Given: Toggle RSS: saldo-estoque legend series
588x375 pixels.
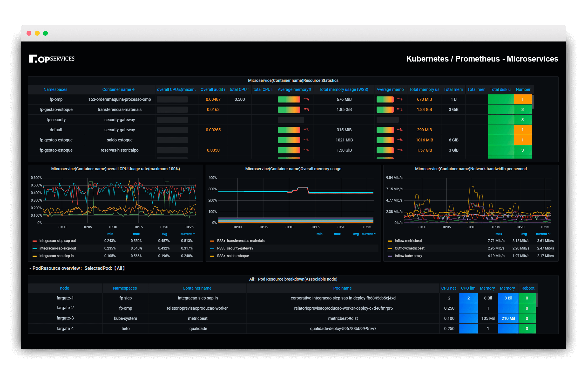Looking at the screenshot, I should point(233,256).
